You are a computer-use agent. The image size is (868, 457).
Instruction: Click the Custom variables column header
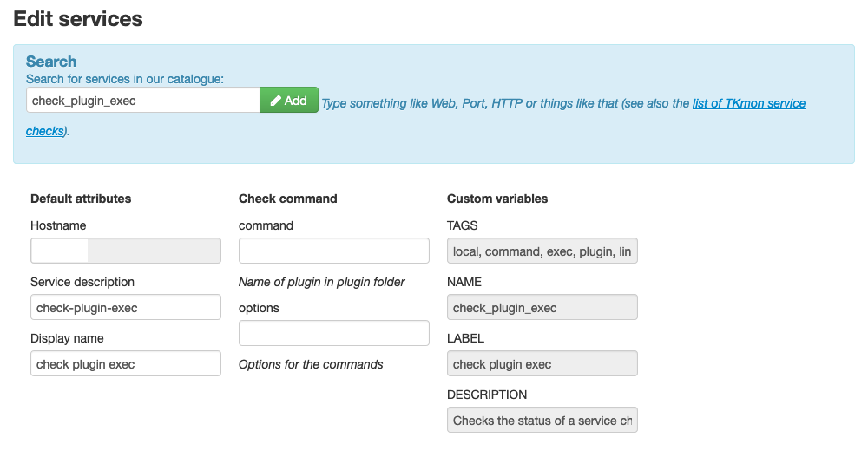tap(497, 199)
